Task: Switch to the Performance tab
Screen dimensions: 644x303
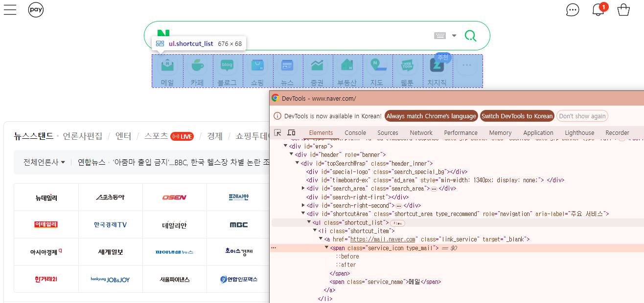Action: (460, 132)
